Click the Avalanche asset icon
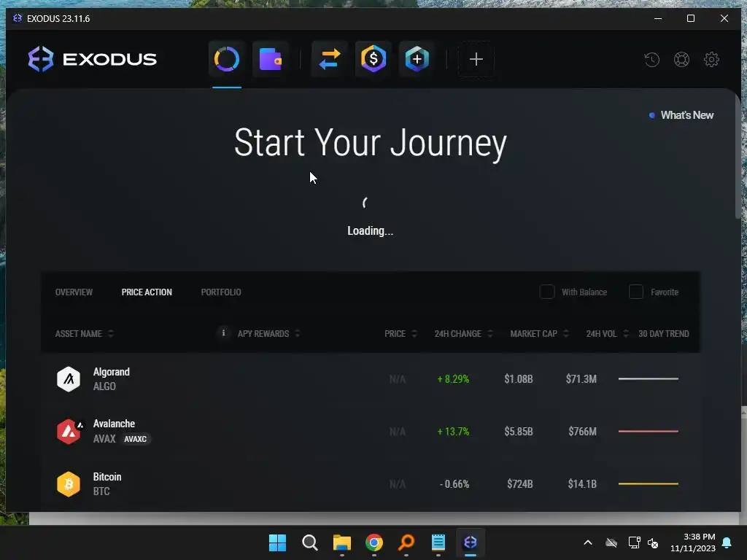Image resolution: width=747 pixels, height=560 pixels. (x=69, y=432)
